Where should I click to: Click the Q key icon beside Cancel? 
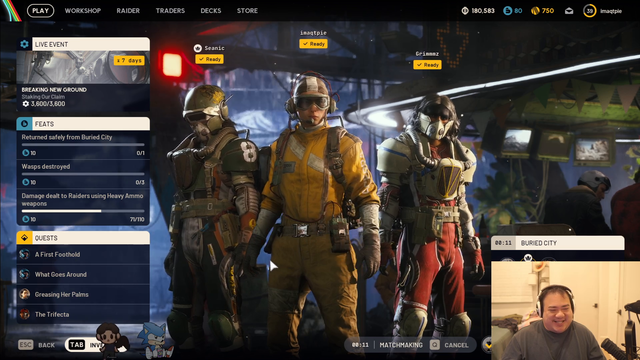(434, 345)
